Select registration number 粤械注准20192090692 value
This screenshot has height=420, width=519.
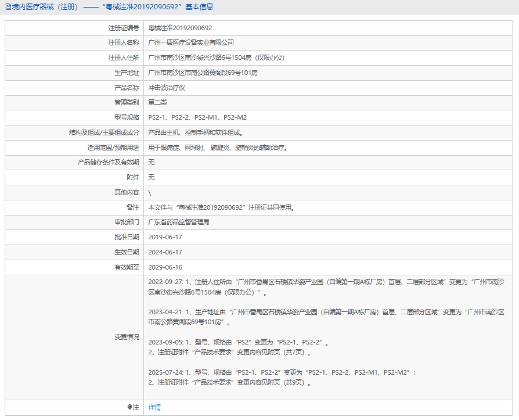(180, 28)
